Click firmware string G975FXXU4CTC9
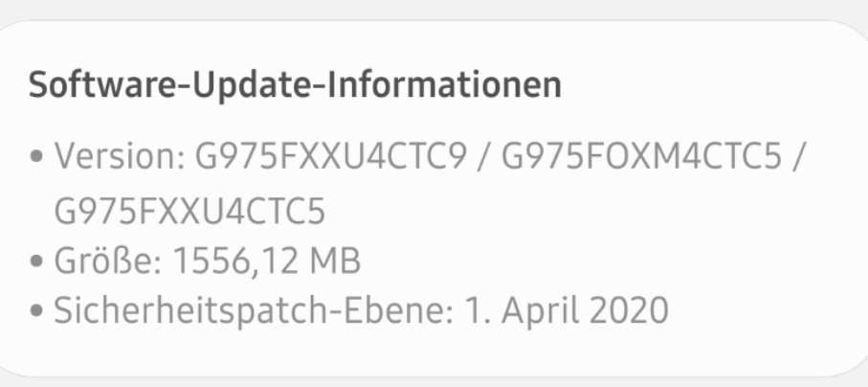 331,156
